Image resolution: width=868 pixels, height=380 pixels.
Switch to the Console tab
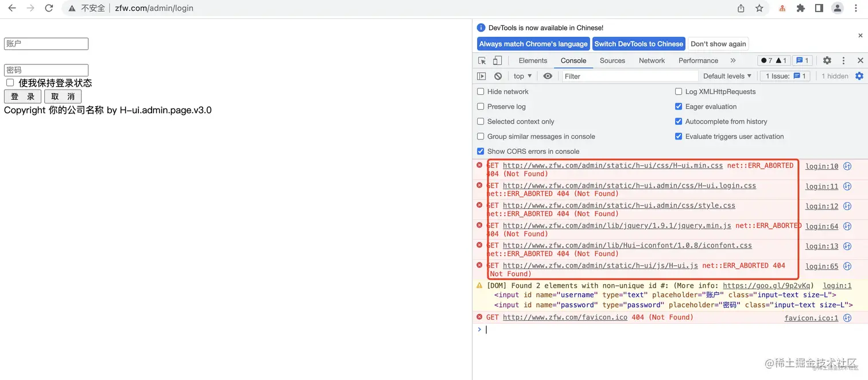coord(573,60)
